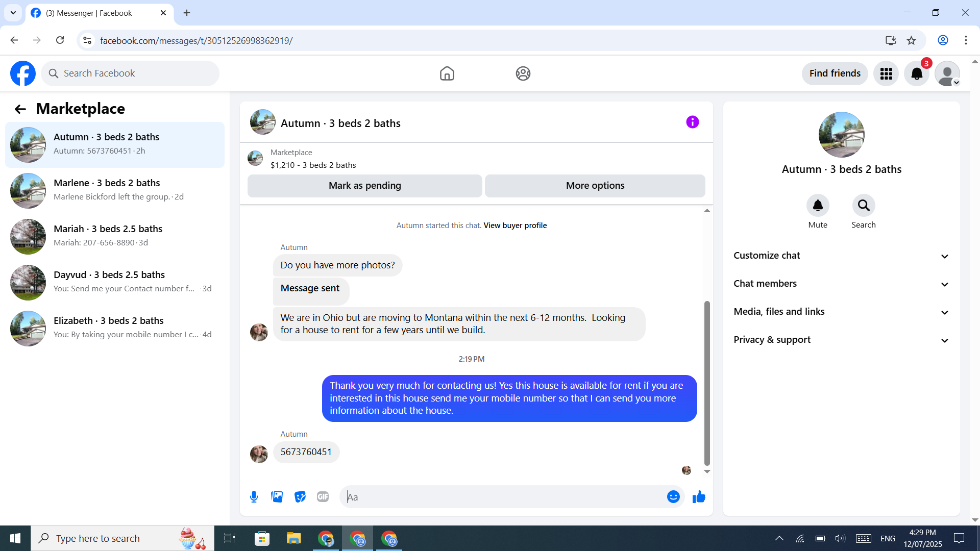Click Mark as pending button

coord(364,186)
